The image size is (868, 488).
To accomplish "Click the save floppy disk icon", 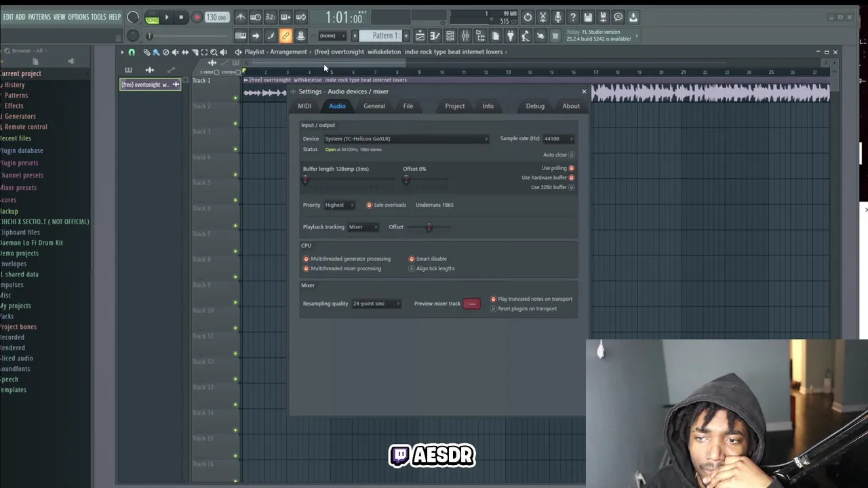I will coord(588,17).
